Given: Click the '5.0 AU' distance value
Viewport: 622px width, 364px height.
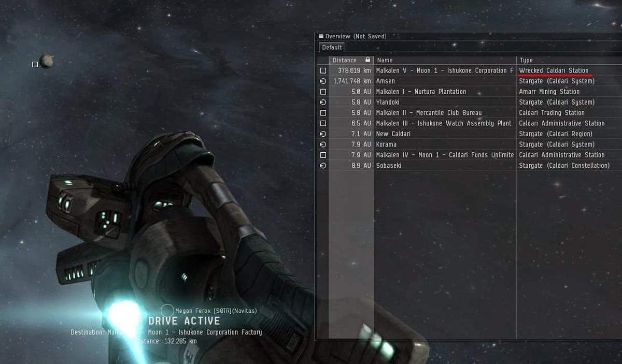Looking at the screenshot, I should [361, 92].
